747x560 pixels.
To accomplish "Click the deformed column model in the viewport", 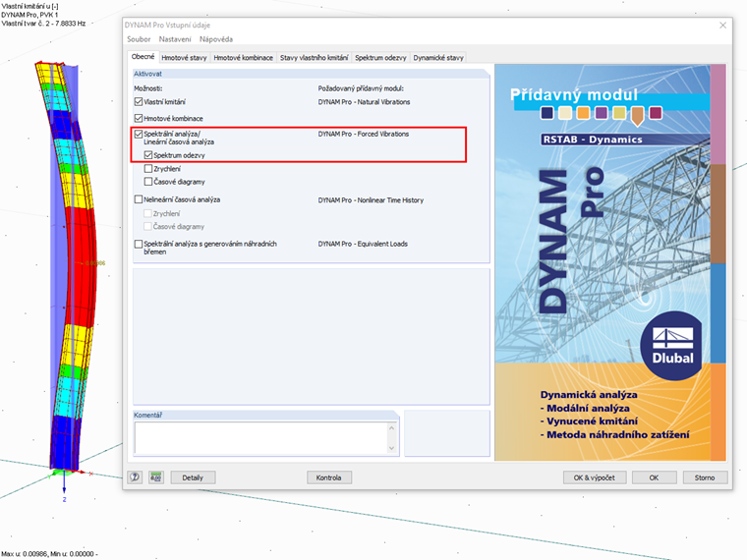I will click(x=79, y=266).
